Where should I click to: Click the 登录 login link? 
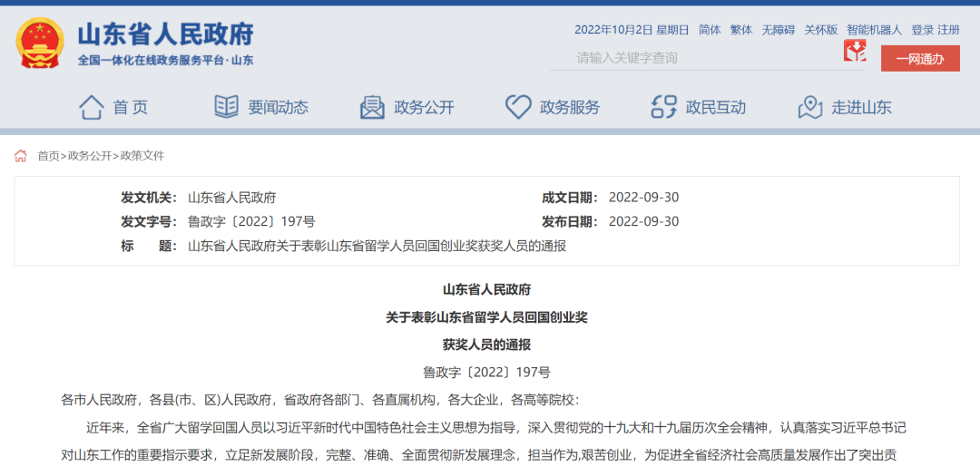point(922,30)
